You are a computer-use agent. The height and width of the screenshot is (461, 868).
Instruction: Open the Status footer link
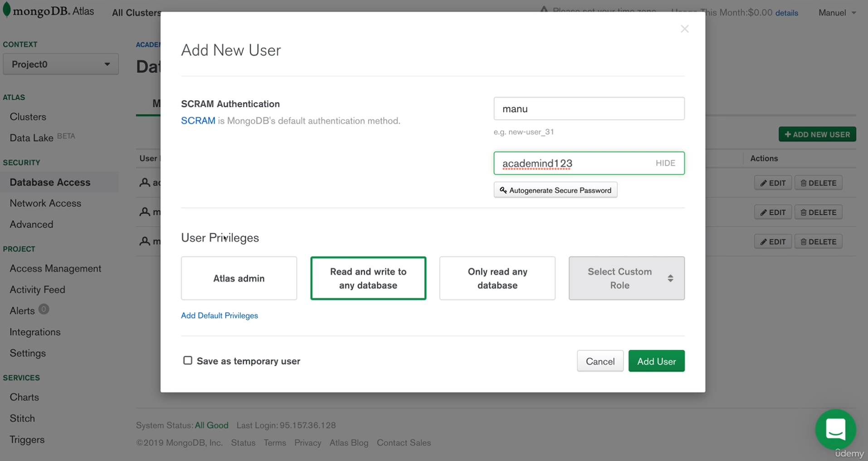tap(243, 442)
